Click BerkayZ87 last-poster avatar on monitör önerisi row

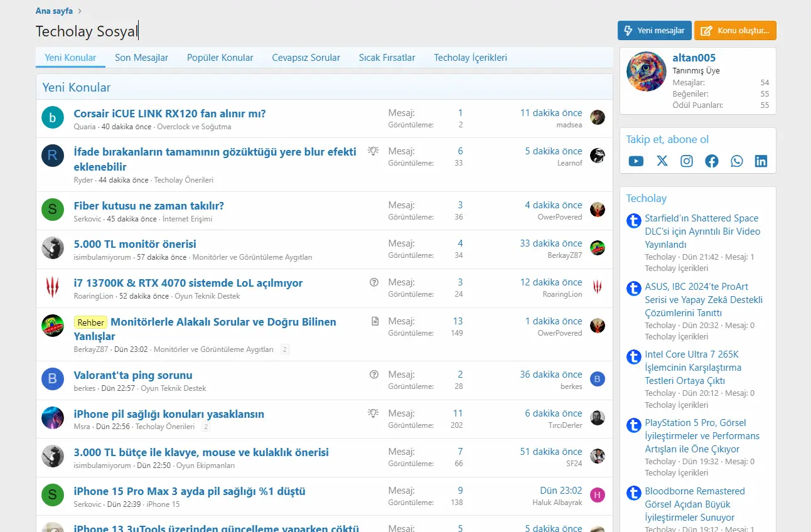coord(598,248)
